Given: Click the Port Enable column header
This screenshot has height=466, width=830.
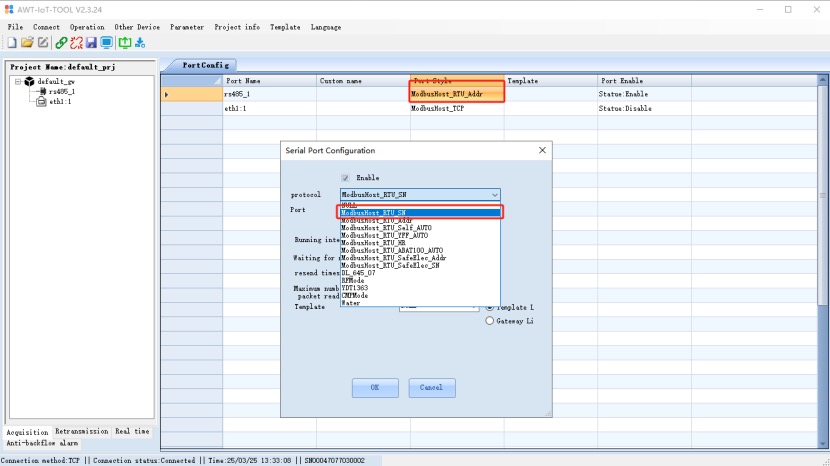Looking at the screenshot, I should click(644, 80).
